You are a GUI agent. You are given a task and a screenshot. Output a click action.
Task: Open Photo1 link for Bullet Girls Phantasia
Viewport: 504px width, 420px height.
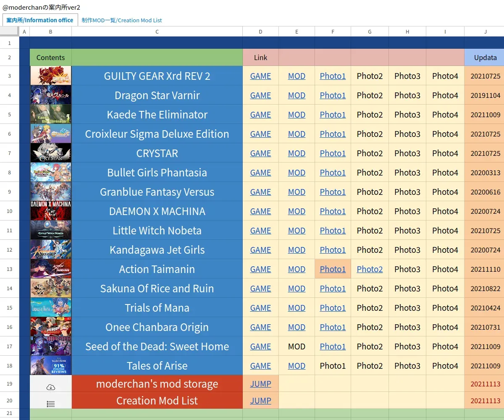tap(333, 173)
